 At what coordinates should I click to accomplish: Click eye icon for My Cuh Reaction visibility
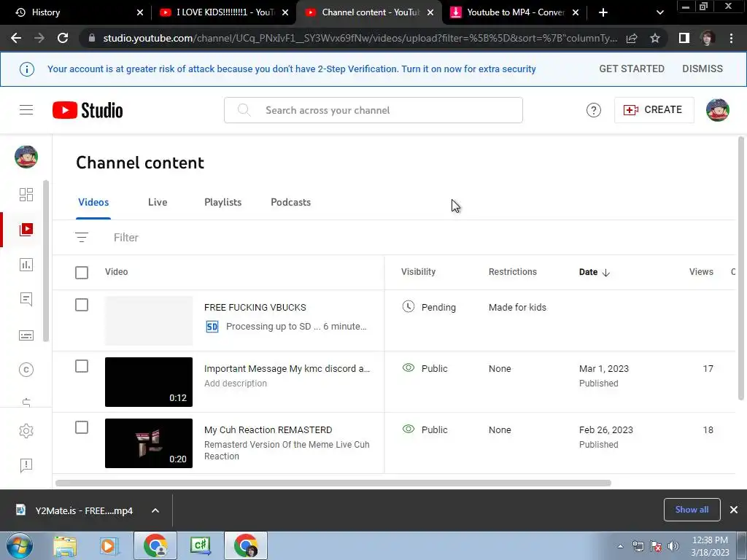click(x=409, y=429)
